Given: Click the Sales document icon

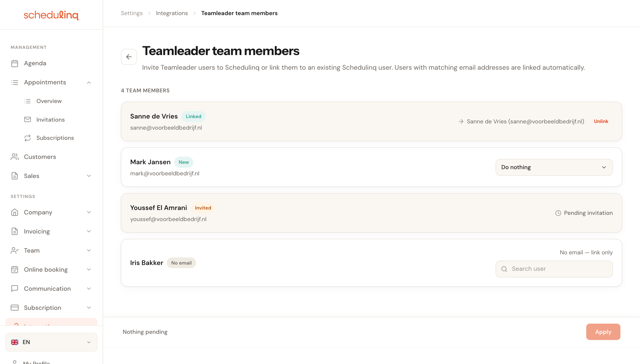Looking at the screenshot, I should point(15,176).
